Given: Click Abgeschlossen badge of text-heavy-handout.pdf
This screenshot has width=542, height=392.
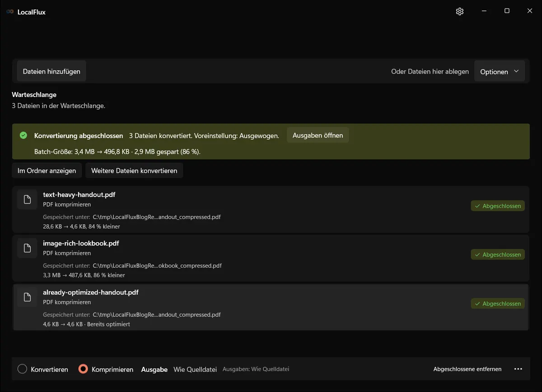Looking at the screenshot, I should pos(498,206).
